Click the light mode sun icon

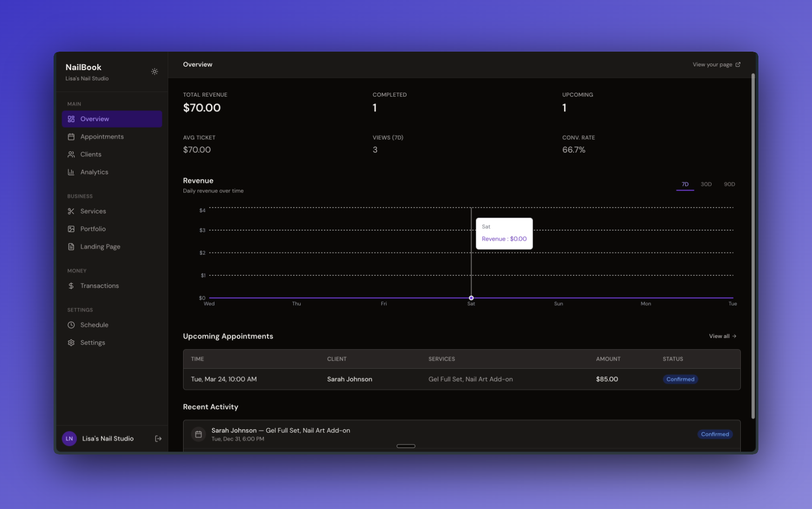tap(154, 71)
